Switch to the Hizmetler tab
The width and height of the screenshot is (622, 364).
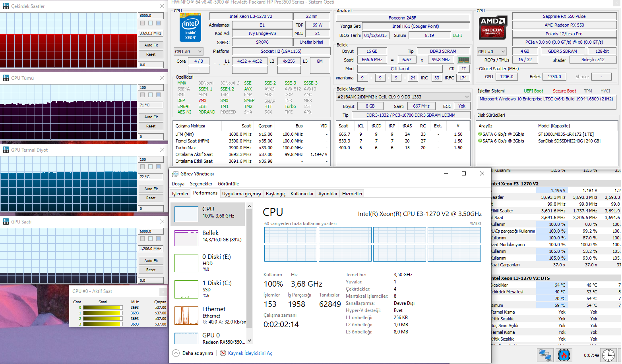pos(353,194)
